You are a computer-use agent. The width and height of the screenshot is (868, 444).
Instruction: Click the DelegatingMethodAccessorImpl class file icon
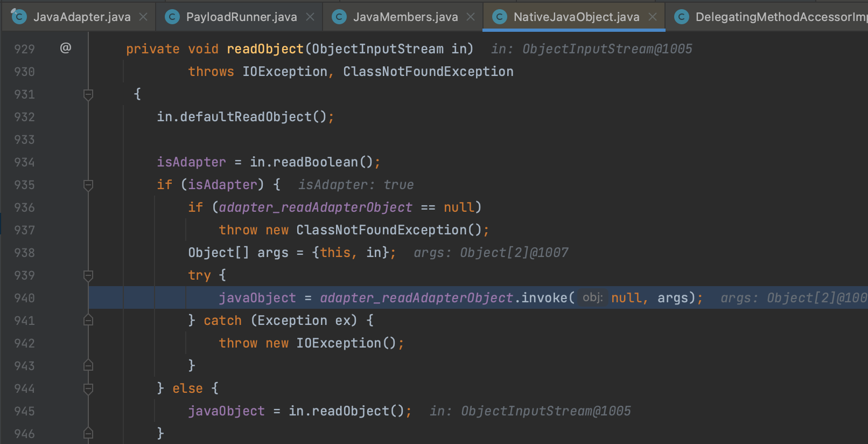681,17
